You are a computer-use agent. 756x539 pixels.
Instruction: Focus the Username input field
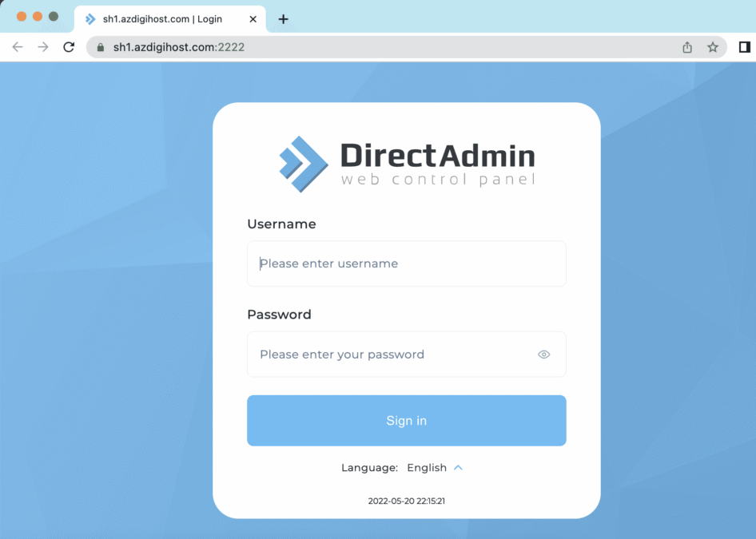(407, 264)
